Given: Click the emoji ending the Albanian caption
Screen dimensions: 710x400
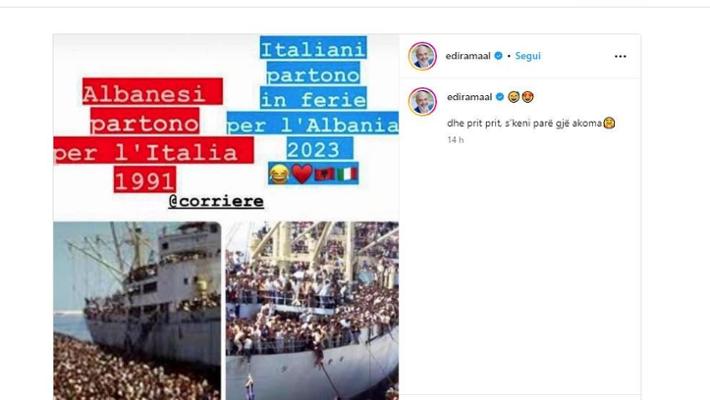Looking at the screenshot, I should point(609,123).
